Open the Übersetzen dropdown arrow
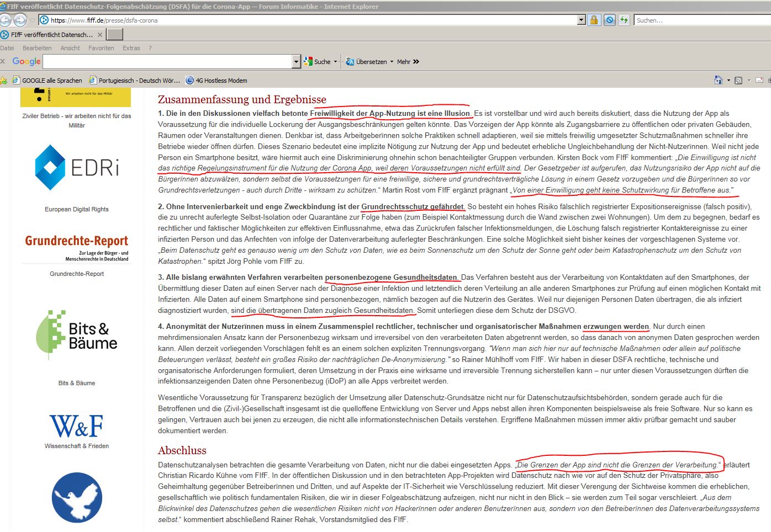 [x=392, y=62]
